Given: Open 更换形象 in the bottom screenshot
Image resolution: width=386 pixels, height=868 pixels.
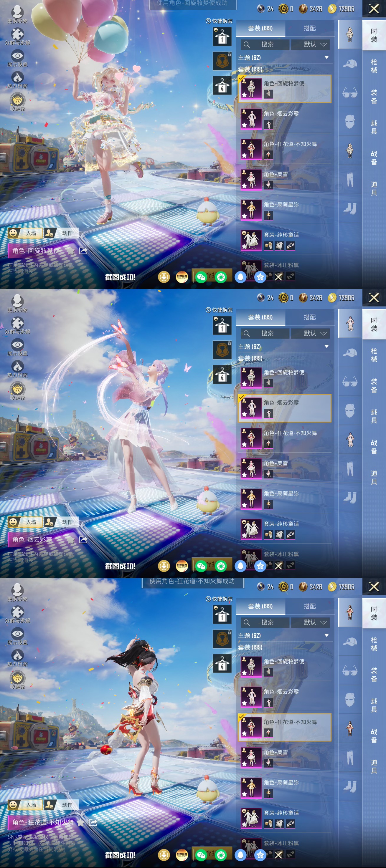Looking at the screenshot, I should (17, 593).
